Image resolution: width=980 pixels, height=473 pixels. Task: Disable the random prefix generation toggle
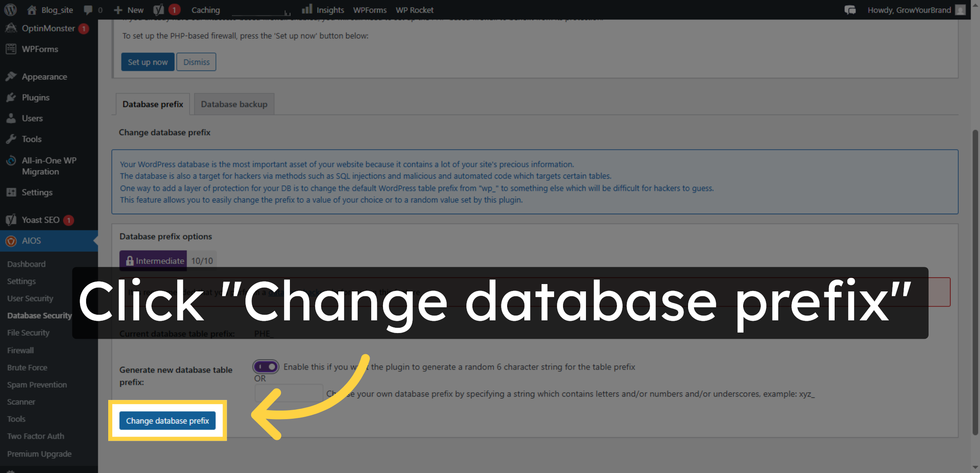pos(265,367)
